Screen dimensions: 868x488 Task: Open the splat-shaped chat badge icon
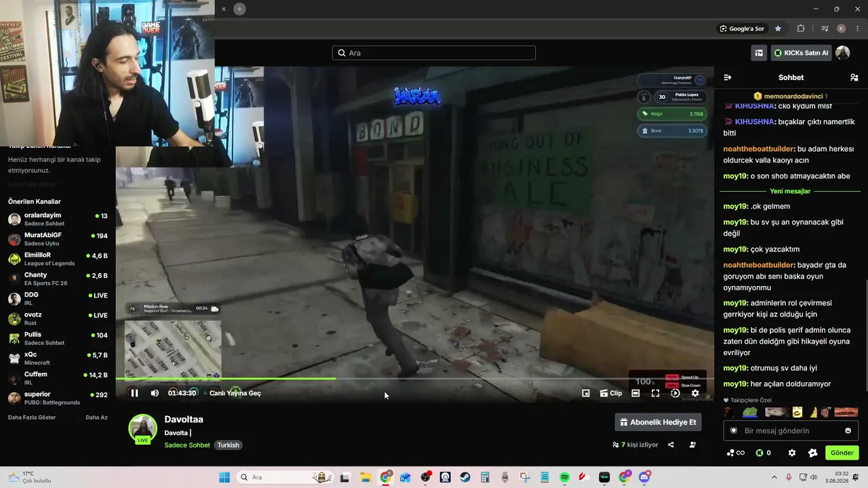813,453
